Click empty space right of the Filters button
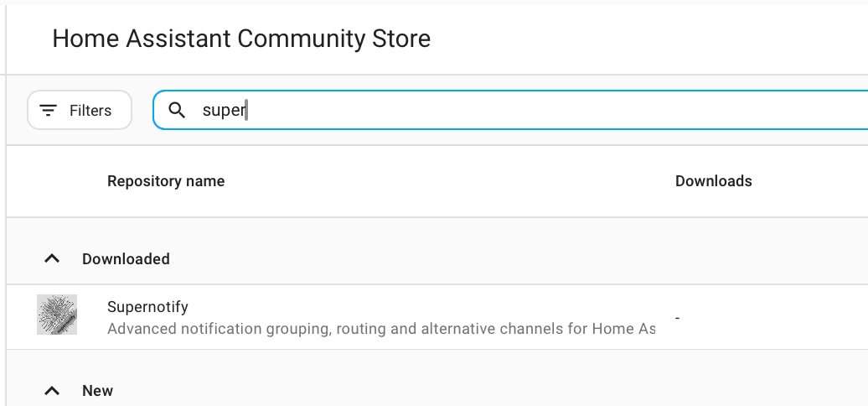The image size is (868, 406). (x=142, y=111)
